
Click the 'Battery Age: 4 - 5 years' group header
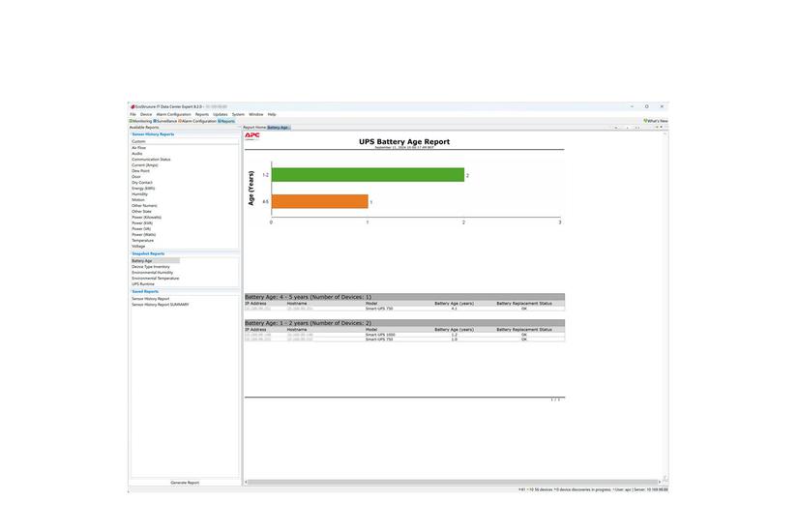click(x=404, y=297)
